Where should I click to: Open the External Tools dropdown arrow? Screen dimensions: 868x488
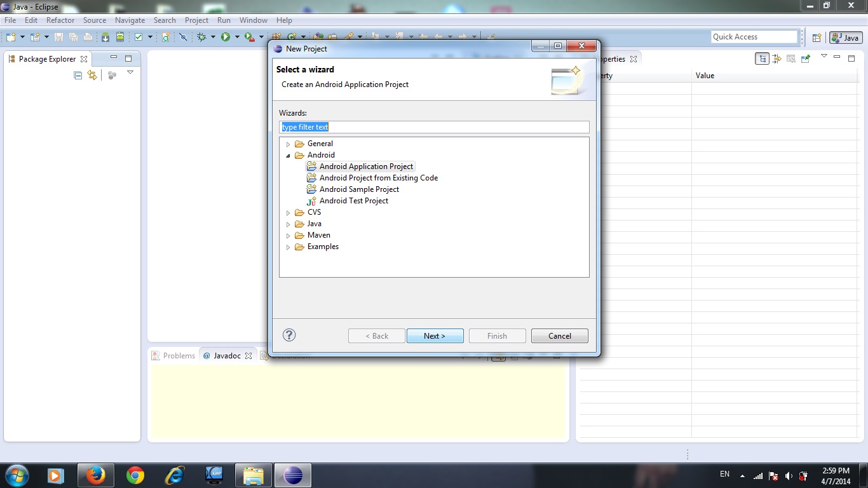pos(261,37)
